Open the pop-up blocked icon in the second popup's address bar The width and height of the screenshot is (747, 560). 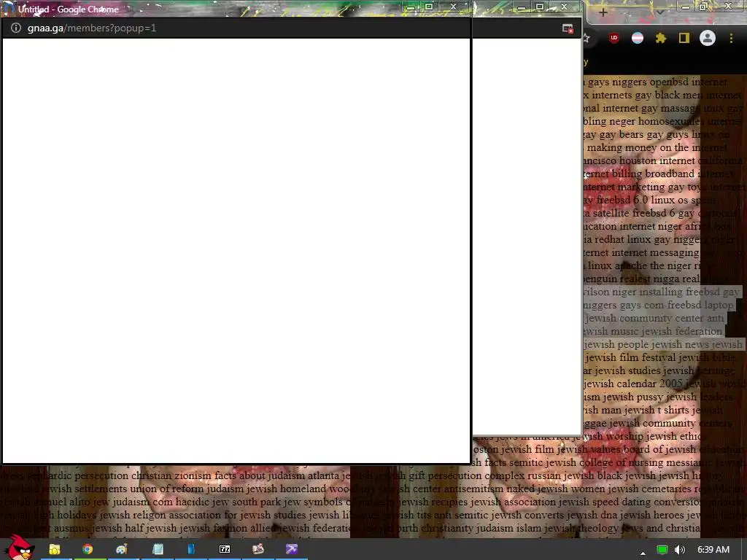click(x=568, y=28)
